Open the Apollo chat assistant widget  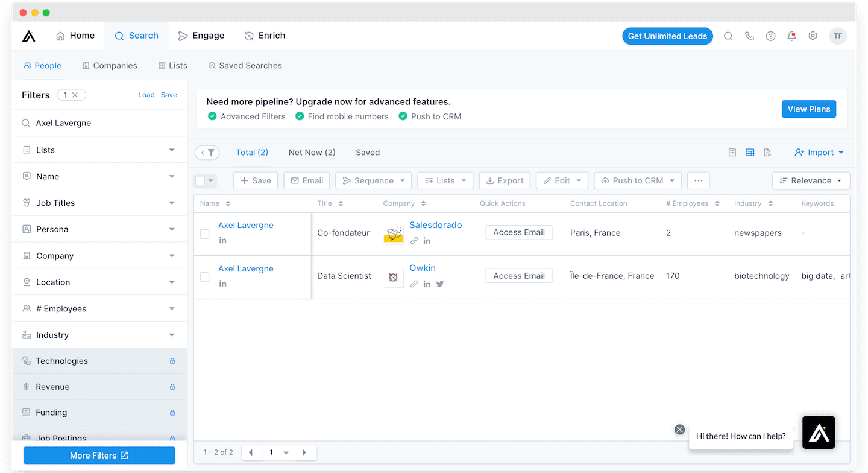(x=819, y=433)
